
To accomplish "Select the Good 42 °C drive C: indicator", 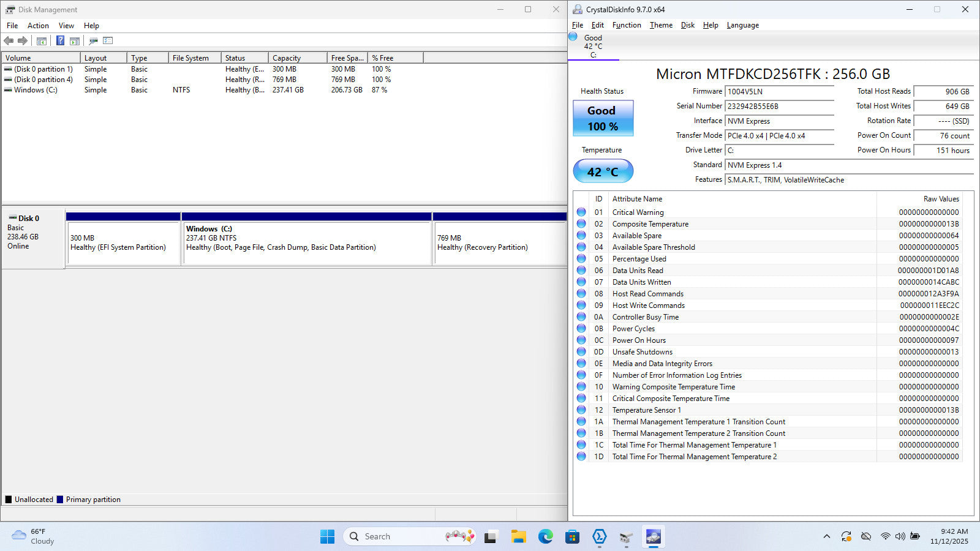I will (x=592, y=46).
